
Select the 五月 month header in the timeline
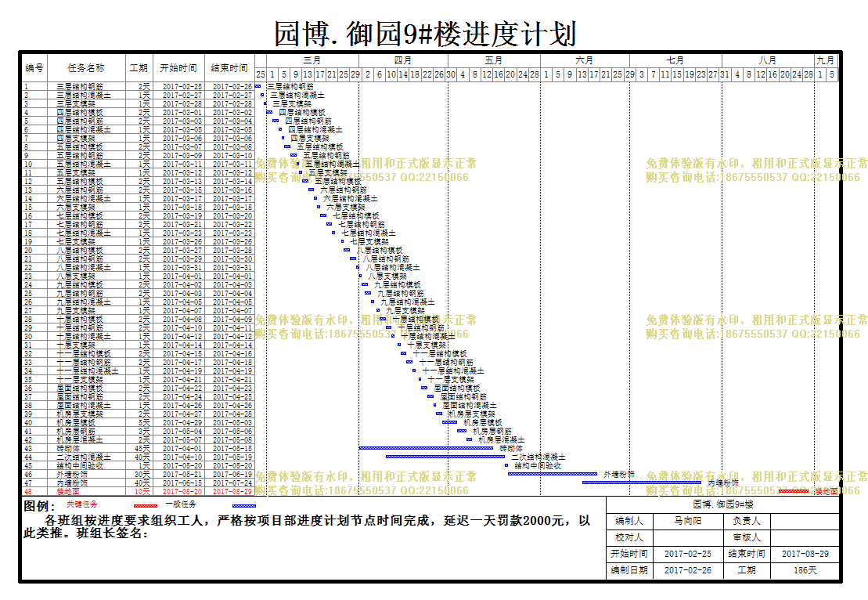(494, 60)
